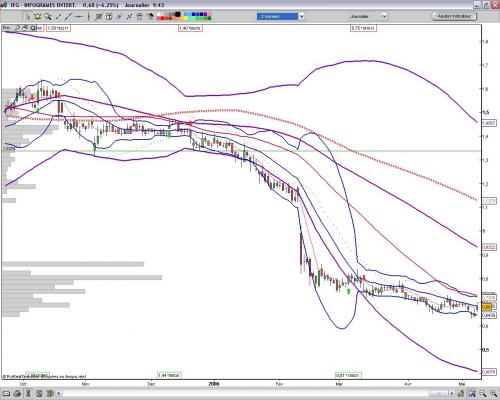Image resolution: width=500 pixels, height=400 pixels.
Task: Select the long trend line drawing tool
Action: click(x=68, y=16)
